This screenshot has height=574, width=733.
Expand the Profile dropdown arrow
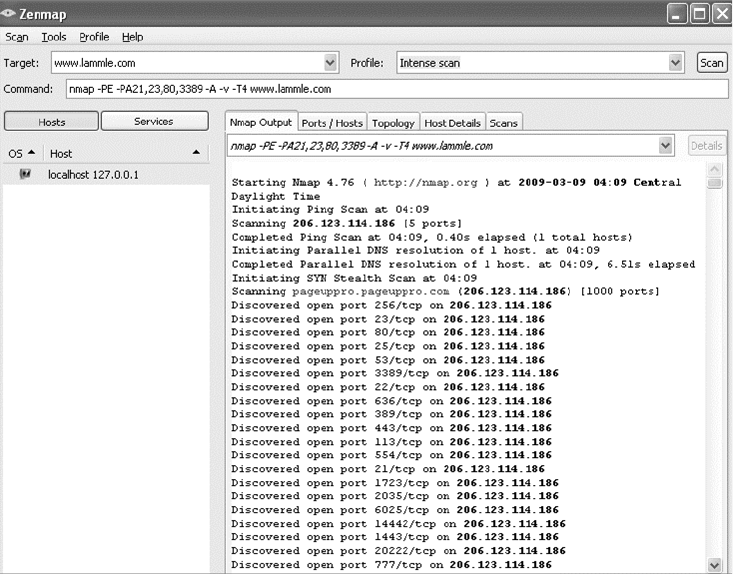(675, 63)
